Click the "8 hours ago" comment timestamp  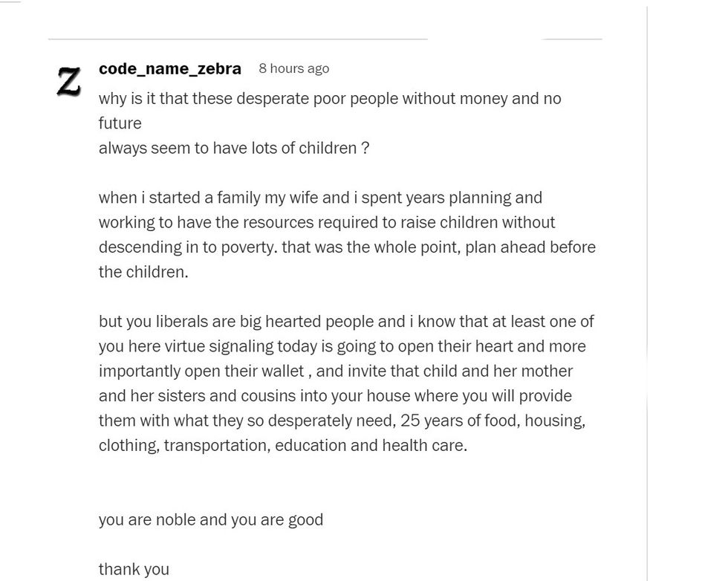pos(293,68)
